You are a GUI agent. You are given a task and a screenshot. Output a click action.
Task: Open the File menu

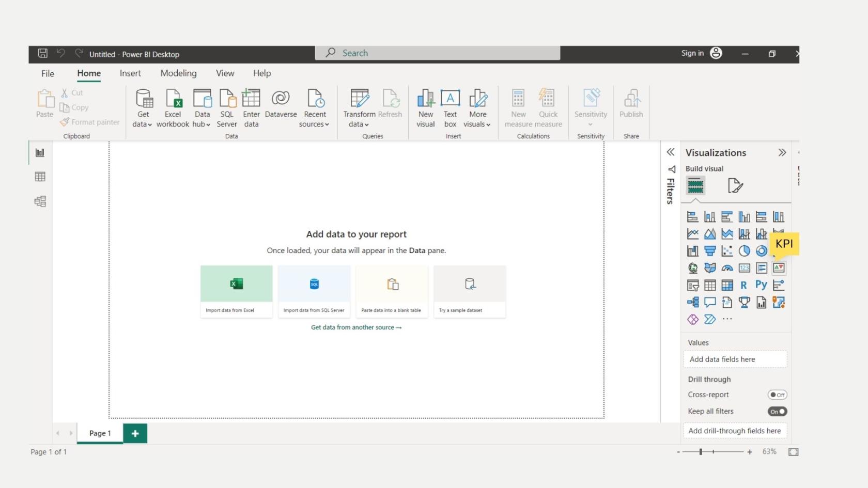coord(48,73)
